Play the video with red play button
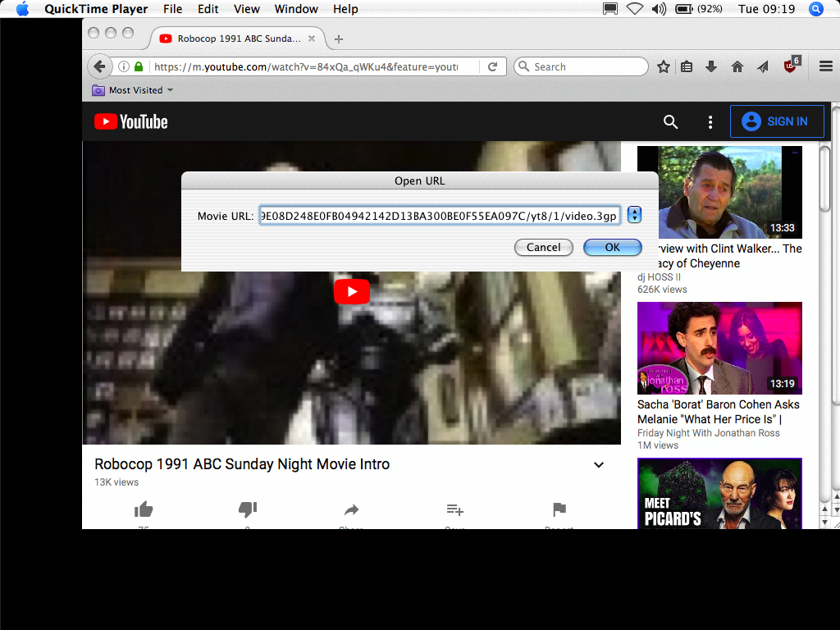Viewport: 840px width, 630px height. pos(351,291)
